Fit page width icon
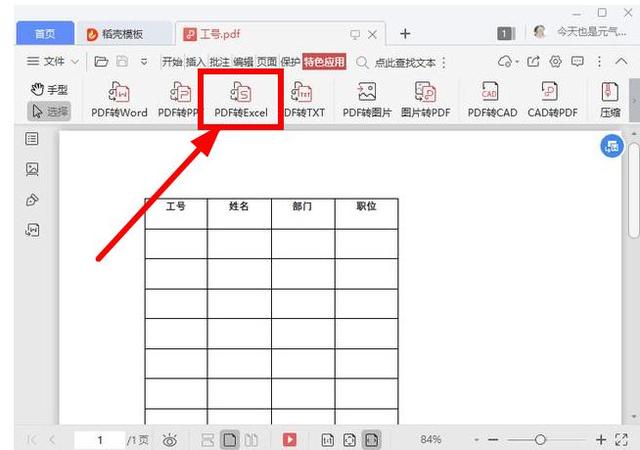640x450 pixels. pos(371,440)
